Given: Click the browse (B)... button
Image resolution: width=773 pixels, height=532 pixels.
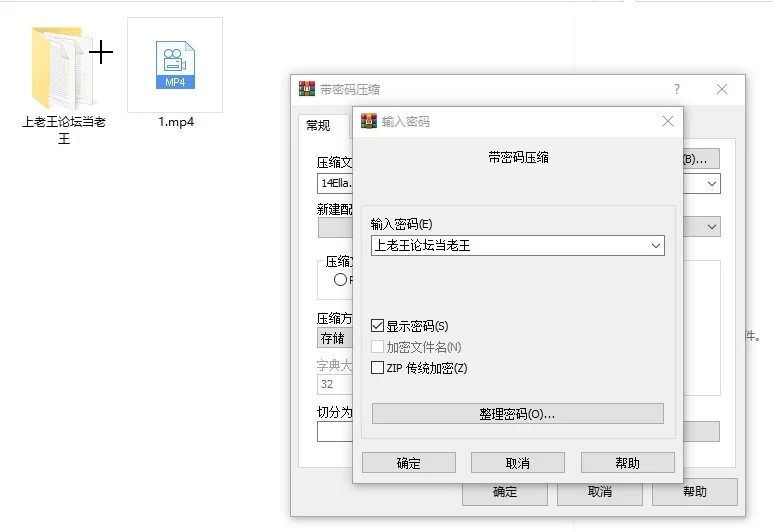Looking at the screenshot, I should point(701,159).
